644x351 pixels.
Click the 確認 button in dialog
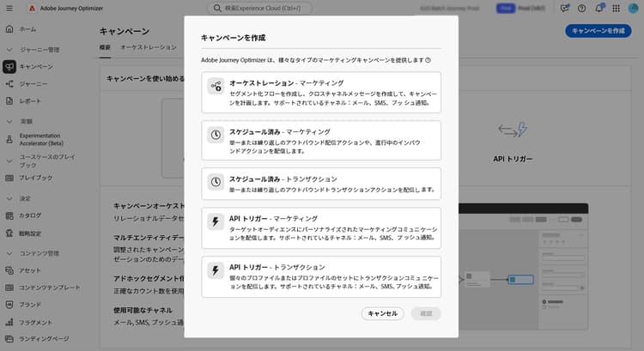426,313
